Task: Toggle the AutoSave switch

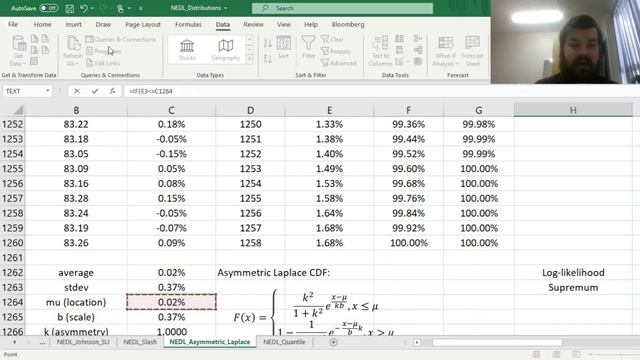Action: [49, 8]
